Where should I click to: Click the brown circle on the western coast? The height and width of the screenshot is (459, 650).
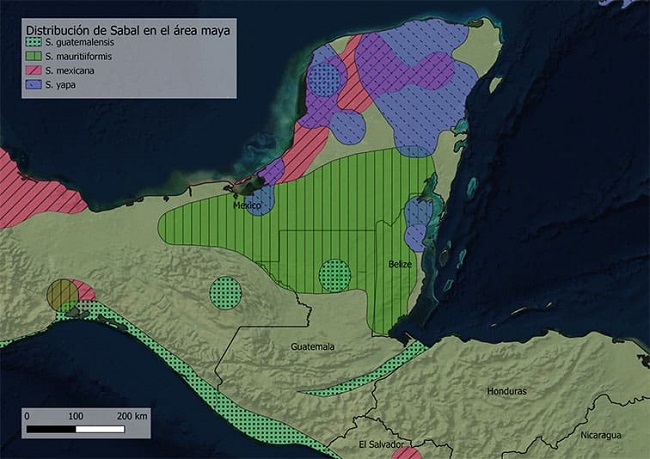pyautogui.click(x=61, y=294)
